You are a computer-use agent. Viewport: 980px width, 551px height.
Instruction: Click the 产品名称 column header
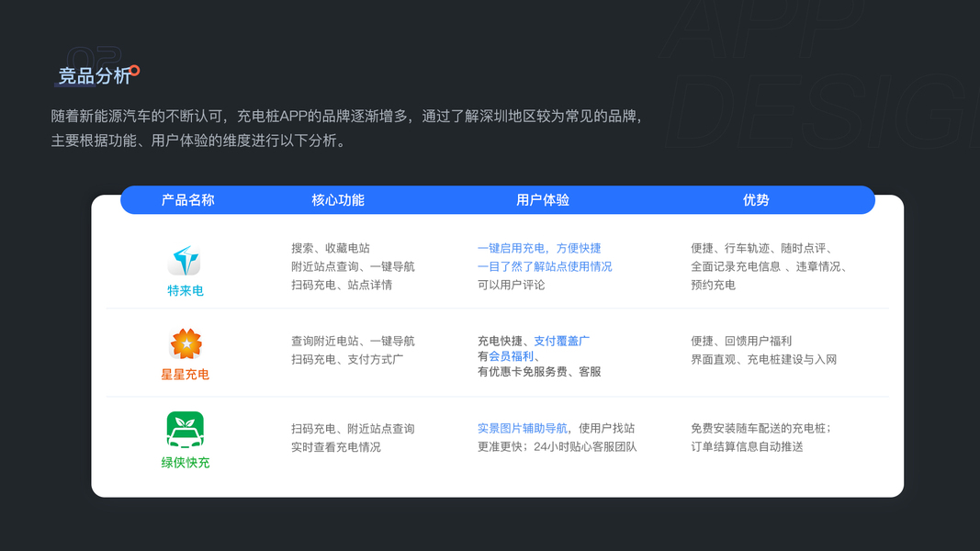click(187, 200)
